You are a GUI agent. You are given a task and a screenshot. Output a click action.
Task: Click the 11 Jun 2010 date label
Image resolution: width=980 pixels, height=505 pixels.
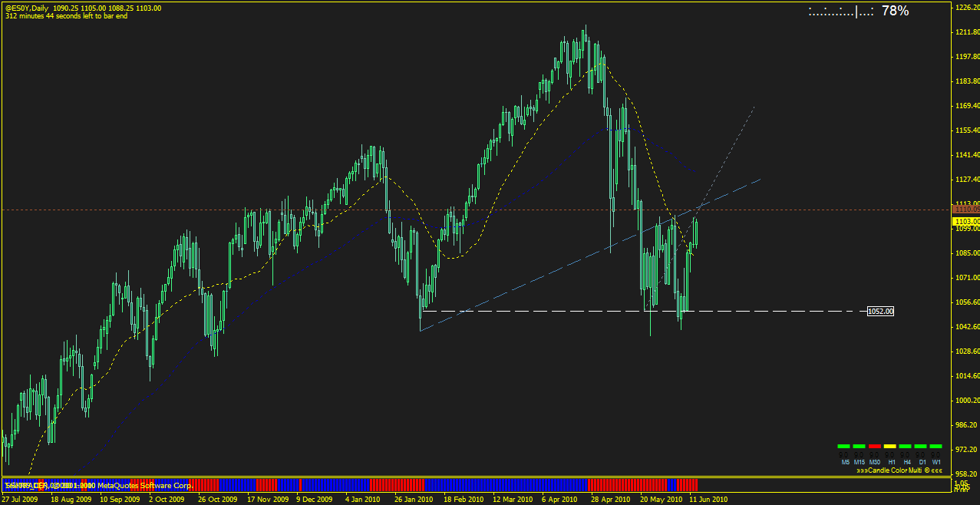(708, 499)
